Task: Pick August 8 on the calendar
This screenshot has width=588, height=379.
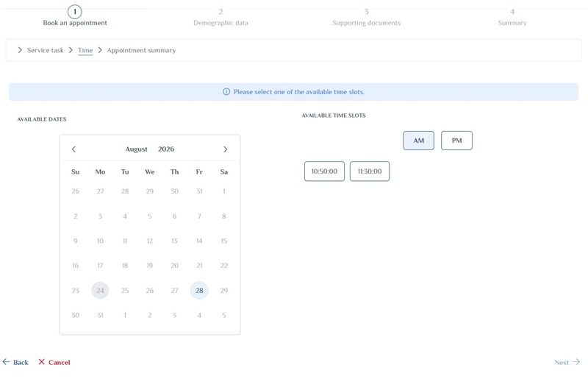Action: pyautogui.click(x=224, y=216)
